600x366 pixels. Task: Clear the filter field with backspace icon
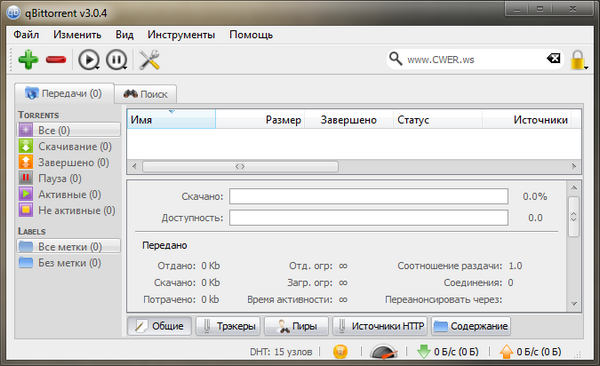(x=553, y=58)
